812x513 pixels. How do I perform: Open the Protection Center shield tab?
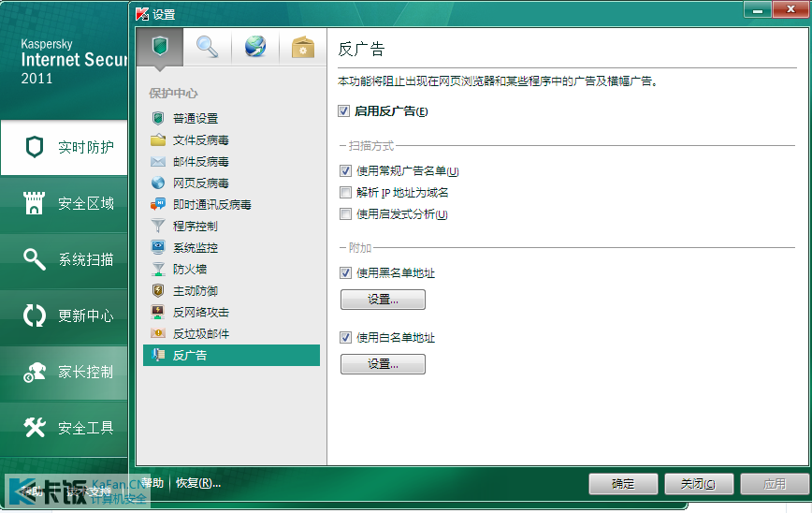159,47
